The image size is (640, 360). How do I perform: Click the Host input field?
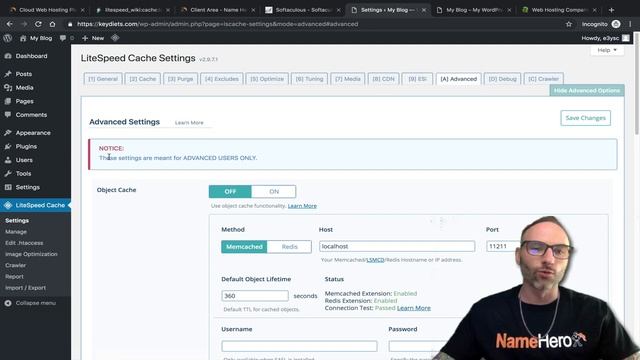pyautogui.click(x=397, y=247)
